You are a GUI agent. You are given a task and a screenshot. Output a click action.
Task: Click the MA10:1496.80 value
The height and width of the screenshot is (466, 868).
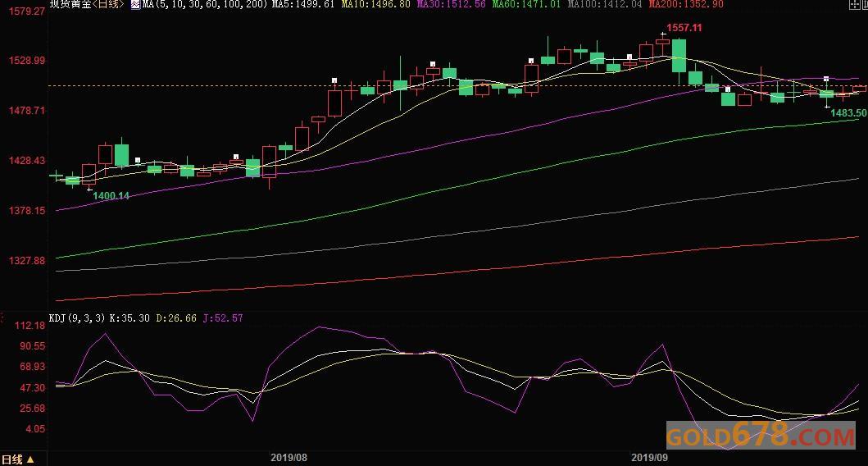tap(376, 4)
